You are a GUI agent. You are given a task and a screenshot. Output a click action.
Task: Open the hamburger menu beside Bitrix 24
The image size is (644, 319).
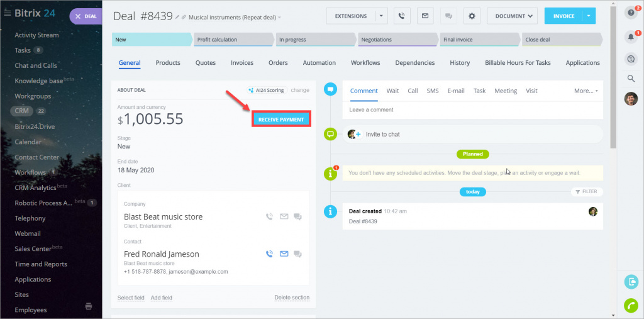coord(7,13)
